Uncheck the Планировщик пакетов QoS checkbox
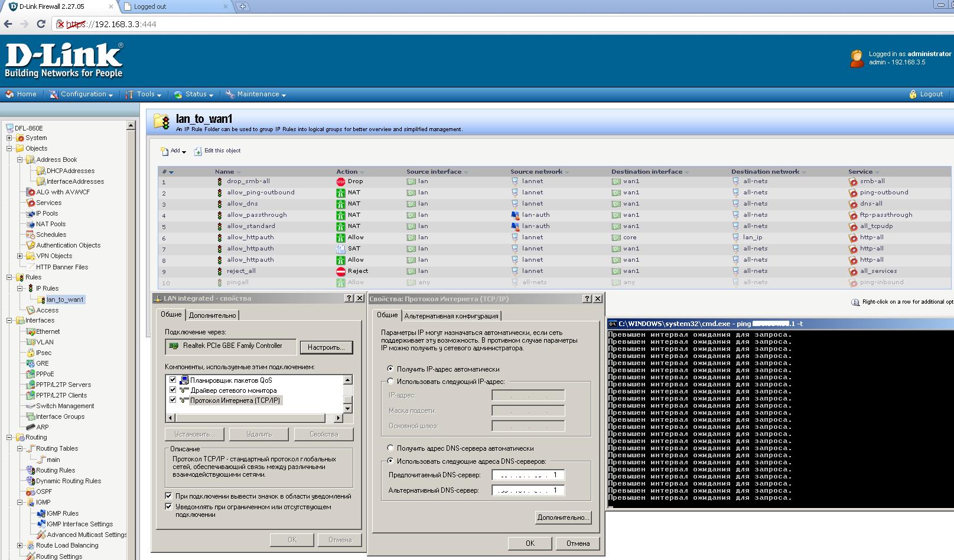This screenshot has width=954, height=560. 172,380
